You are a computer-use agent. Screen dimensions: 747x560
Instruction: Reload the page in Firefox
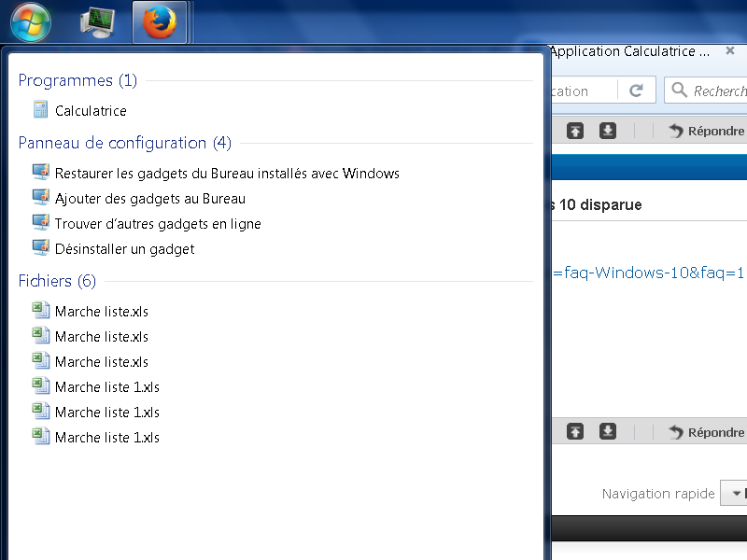tap(636, 91)
